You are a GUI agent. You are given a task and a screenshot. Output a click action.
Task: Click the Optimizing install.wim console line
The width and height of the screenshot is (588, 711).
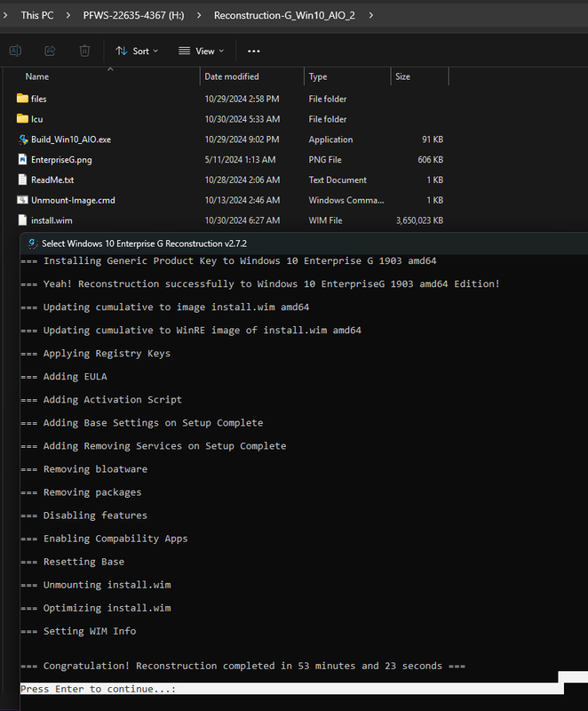click(96, 608)
